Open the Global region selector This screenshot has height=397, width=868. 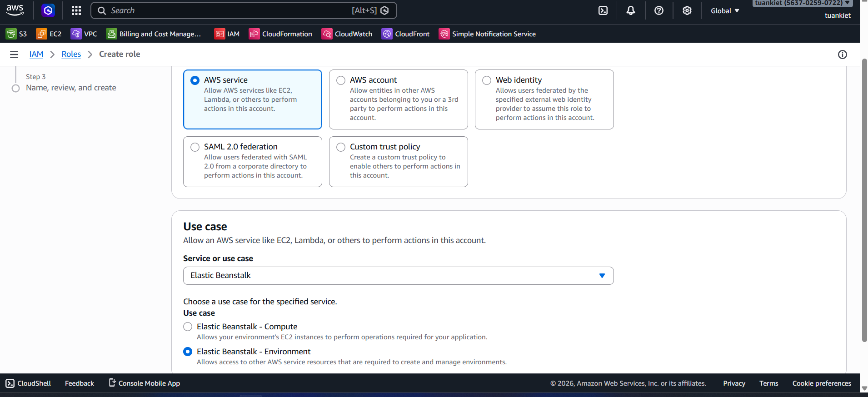[x=725, y=11]
